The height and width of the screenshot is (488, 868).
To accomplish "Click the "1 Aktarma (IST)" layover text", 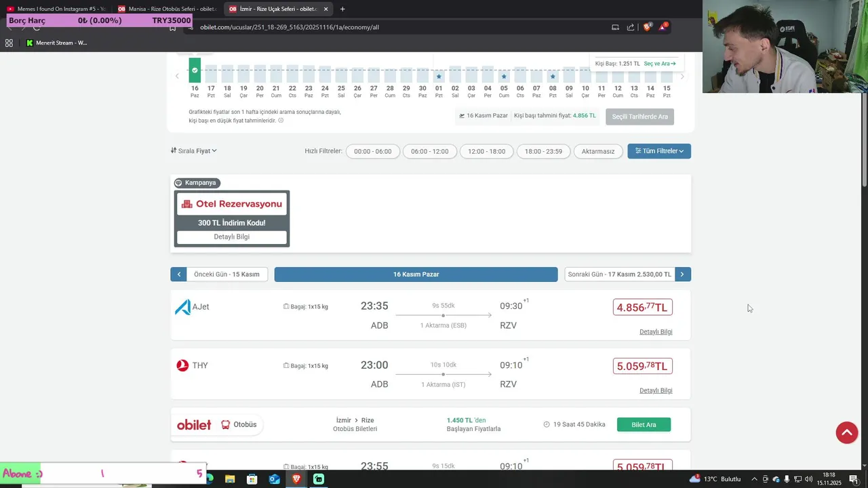I will pyautogui.click(x=443, y=384).
